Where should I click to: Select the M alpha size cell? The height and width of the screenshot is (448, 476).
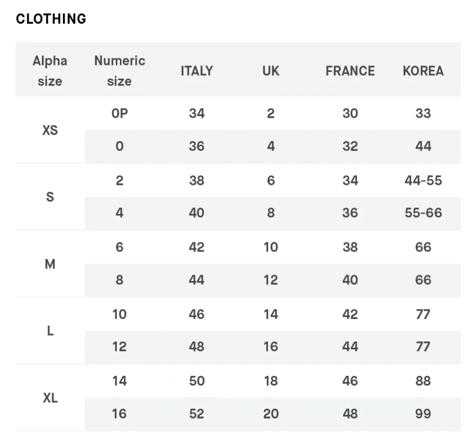coord(50,264)
